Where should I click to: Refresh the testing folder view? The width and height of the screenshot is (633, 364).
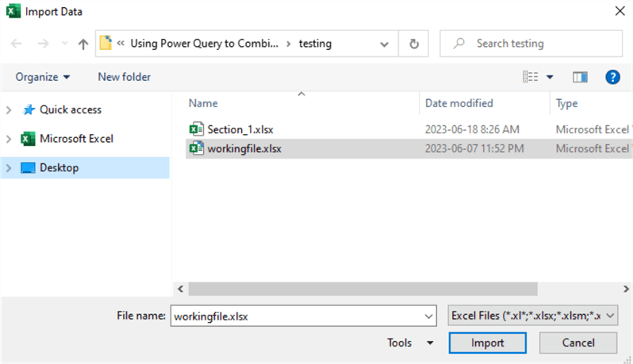[414, 44]
